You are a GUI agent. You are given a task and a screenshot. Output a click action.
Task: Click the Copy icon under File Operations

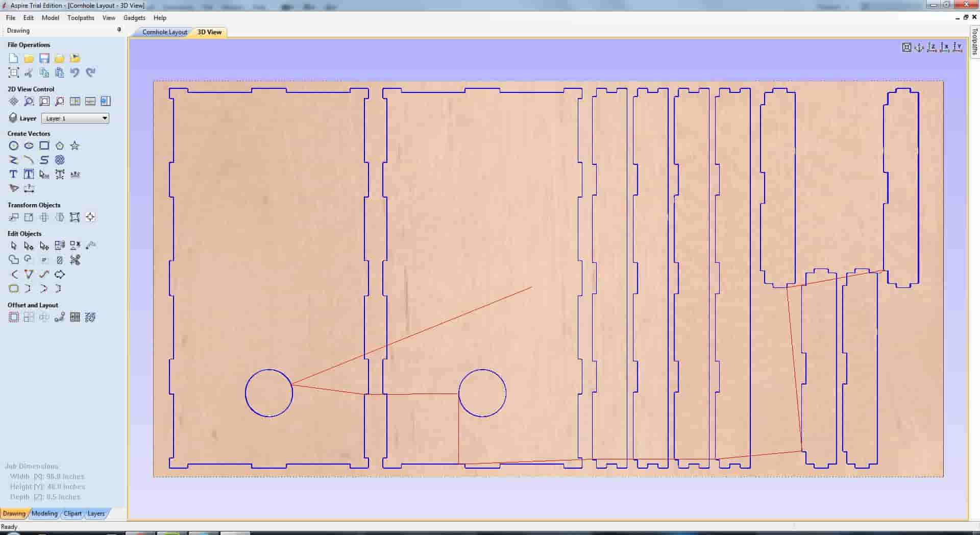click(44, 72)
